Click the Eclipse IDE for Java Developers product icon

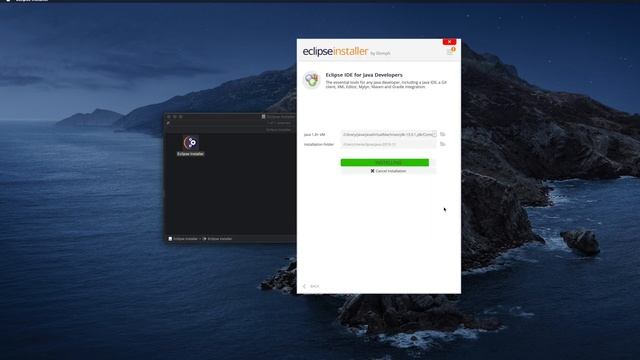311,80
